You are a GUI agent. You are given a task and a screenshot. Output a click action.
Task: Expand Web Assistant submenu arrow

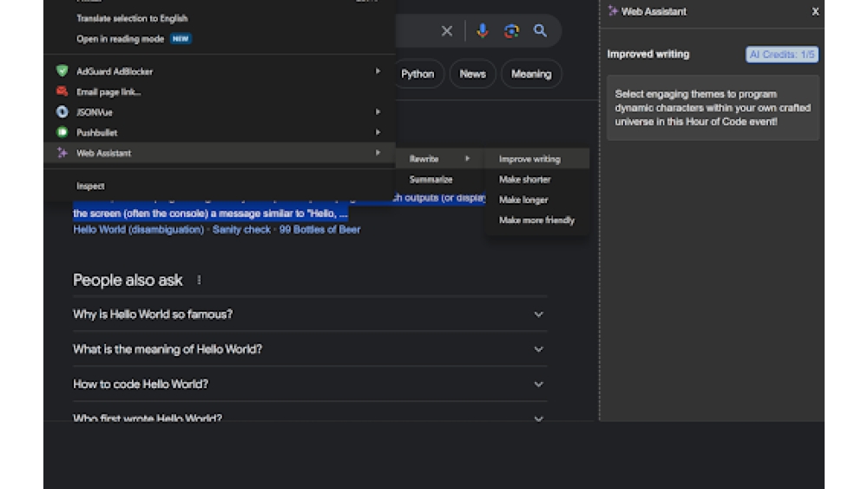(x=378, y=153)
